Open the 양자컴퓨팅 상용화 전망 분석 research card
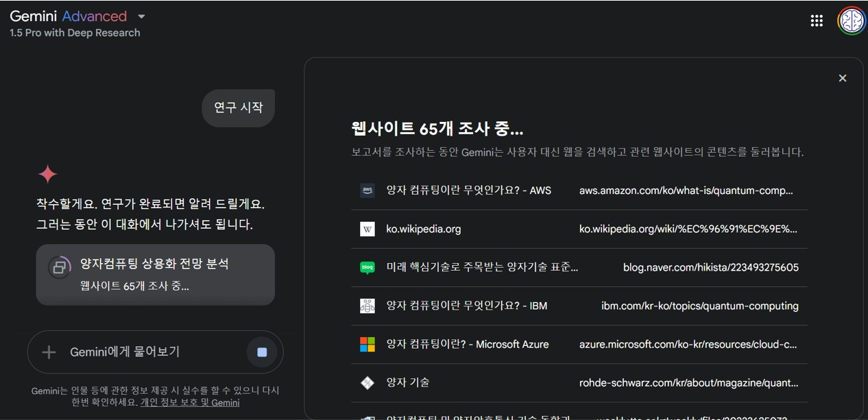This screenshot has height=420, width=868. (x=156, y=274)
